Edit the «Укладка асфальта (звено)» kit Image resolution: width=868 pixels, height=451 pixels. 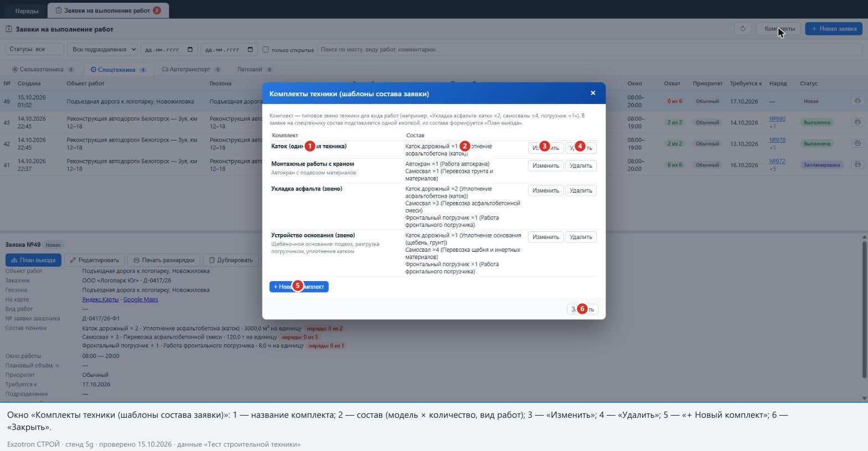tap(546, 190)
